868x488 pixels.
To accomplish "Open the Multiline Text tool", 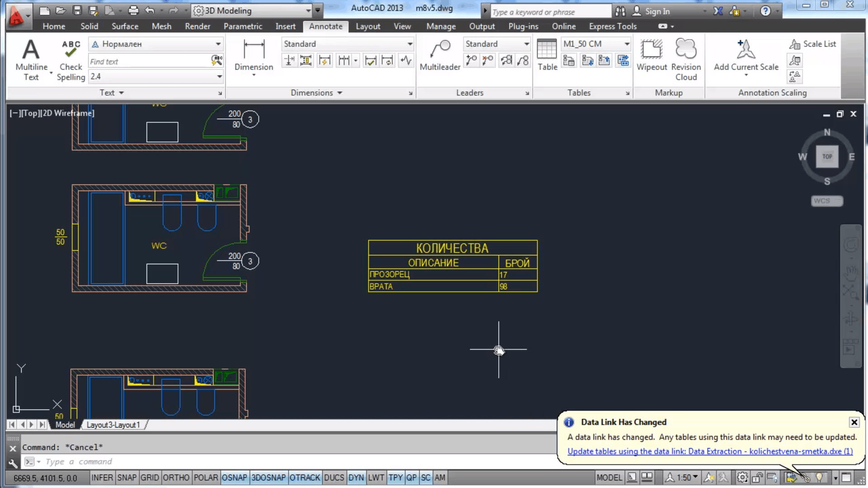I will point(31,59).
